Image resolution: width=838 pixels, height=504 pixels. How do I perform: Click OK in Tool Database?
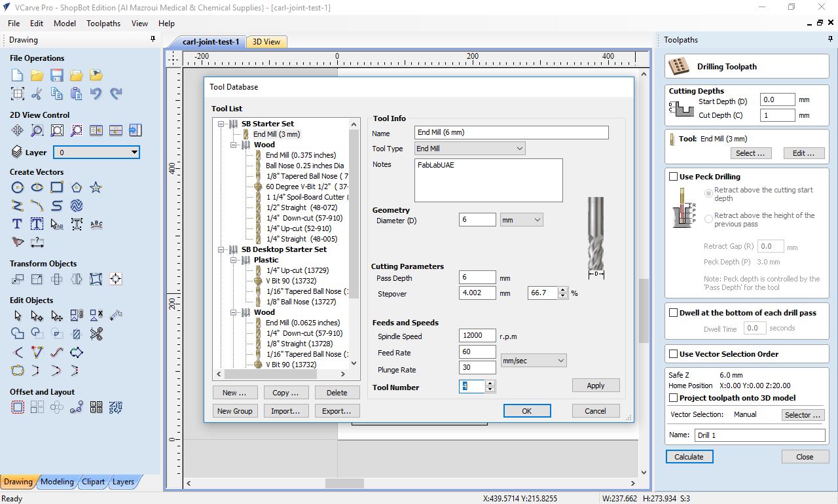click(x=527, y=411)
